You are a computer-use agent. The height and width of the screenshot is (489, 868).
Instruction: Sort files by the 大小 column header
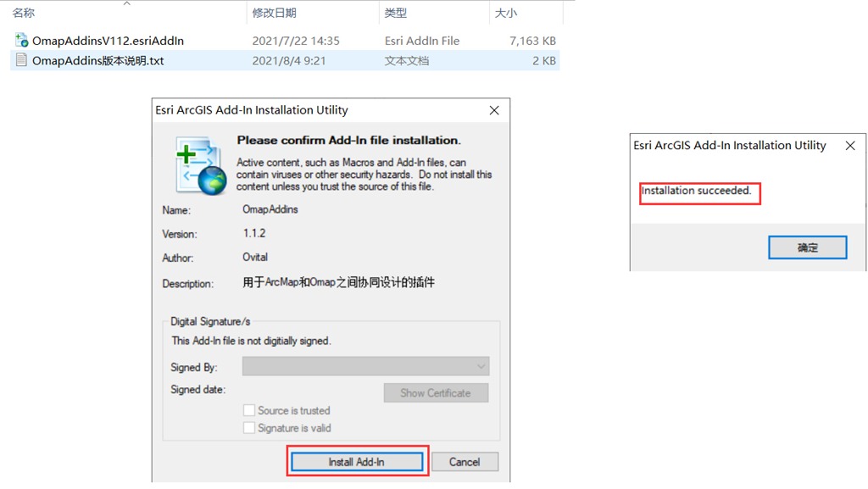point(505,13)
